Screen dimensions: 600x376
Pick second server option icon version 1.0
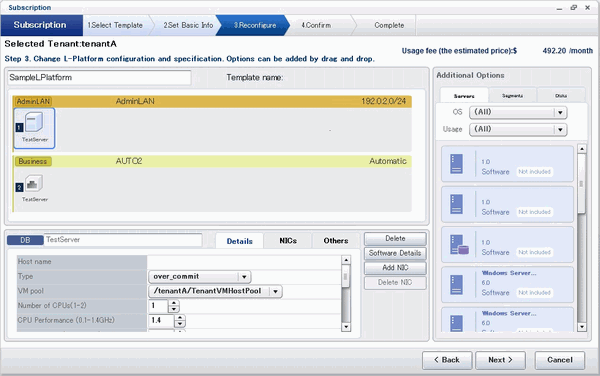[x=456, y=204]
